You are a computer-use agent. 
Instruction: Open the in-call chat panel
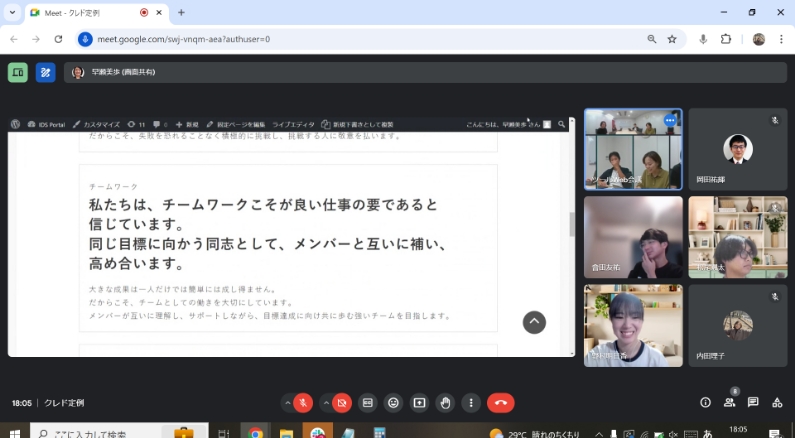pyautogui.click(x=753, y=403)
